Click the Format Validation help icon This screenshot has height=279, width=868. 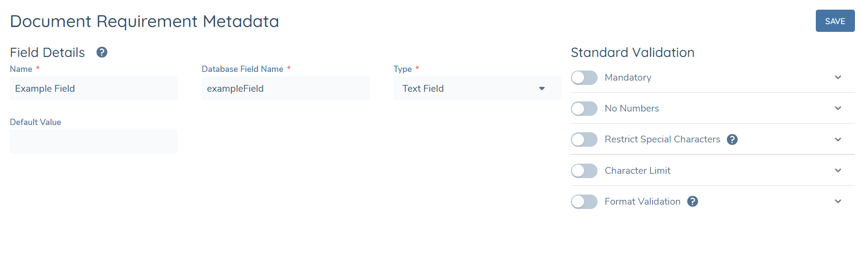click(692, 201)
